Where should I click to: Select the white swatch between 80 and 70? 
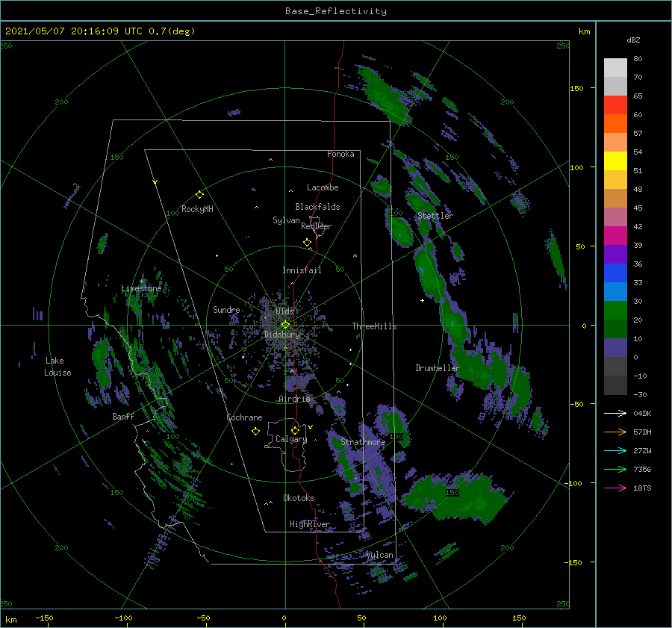point(615,68)
